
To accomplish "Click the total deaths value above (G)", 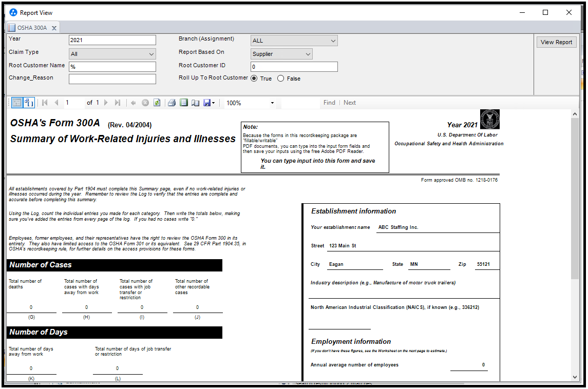I will (31, 307).
